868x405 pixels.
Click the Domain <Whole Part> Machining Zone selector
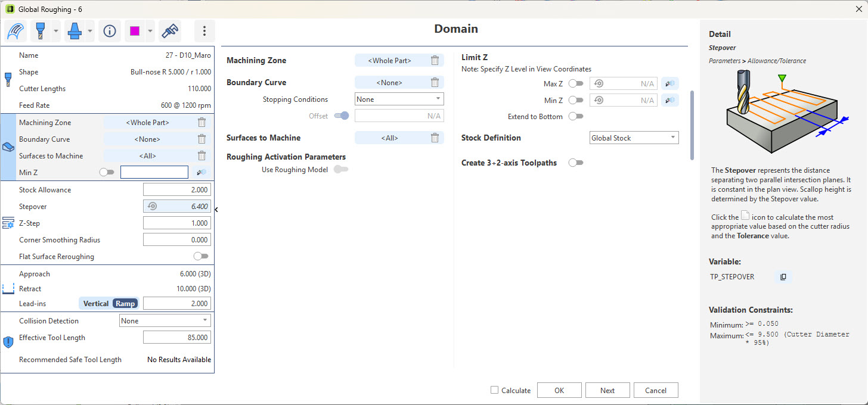[x=390, y=61]
